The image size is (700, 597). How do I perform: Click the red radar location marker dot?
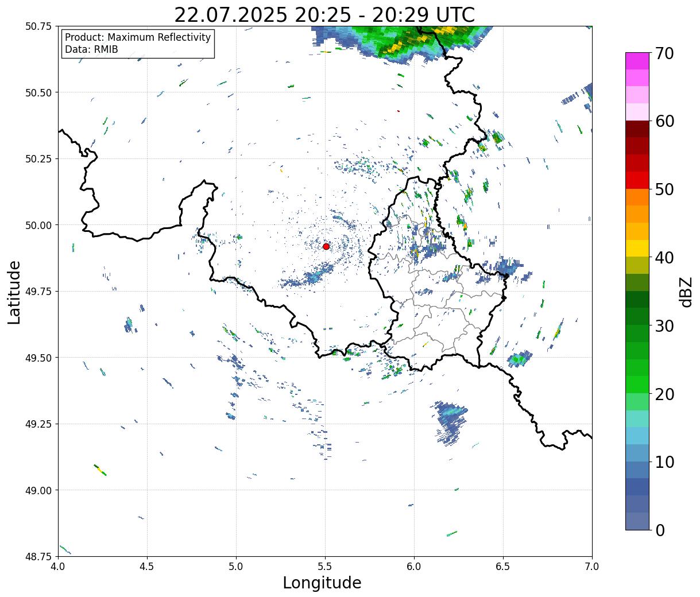click(x=326, y=246)
